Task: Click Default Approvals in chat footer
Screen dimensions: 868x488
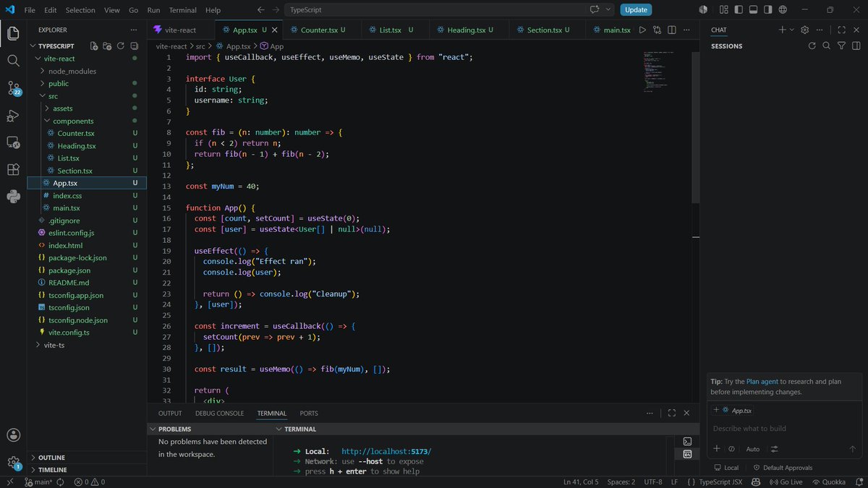Action: pos(783,468)
